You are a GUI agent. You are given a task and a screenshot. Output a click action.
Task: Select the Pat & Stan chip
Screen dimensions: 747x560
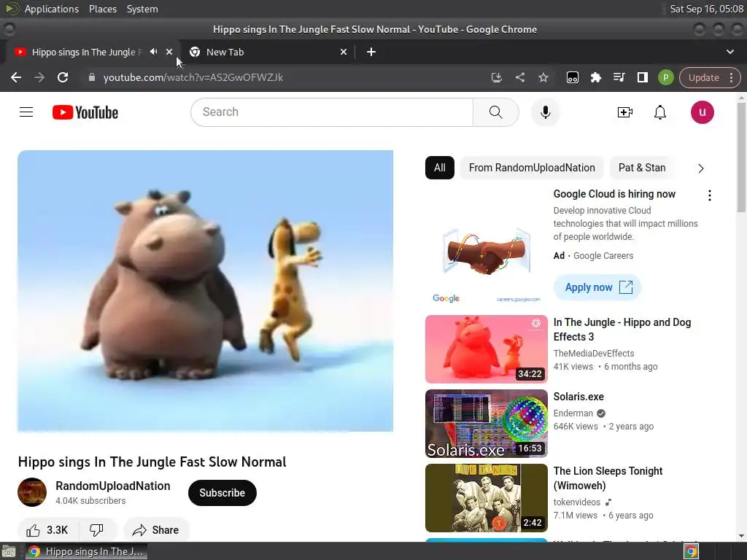[642, 168]
